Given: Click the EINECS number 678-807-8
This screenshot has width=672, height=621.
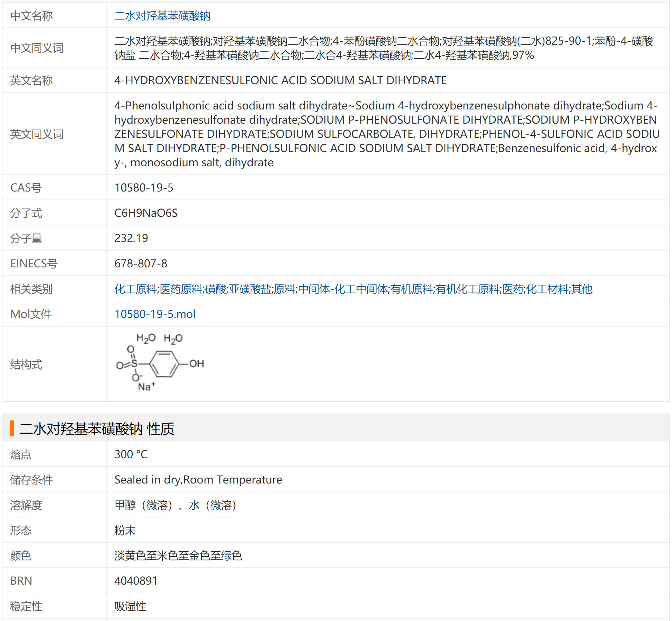Looking at the screenshot, I should pos(141,264).
